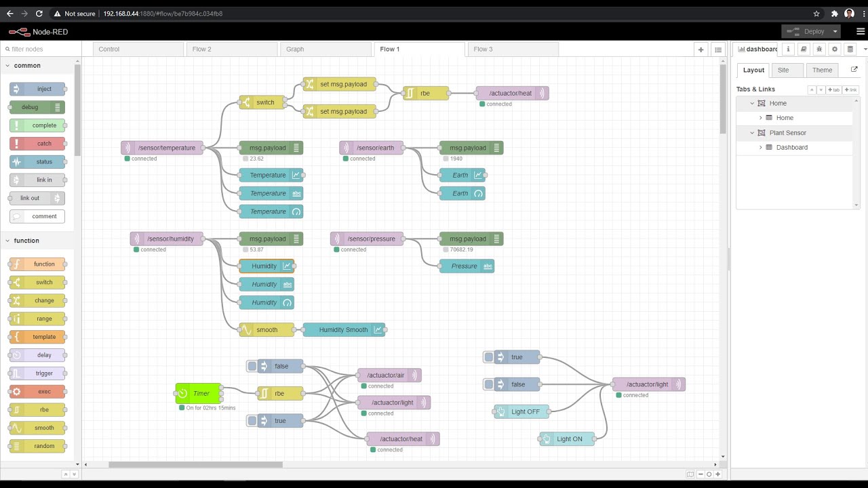Click the Deploy button
Image resolution: width=868 pixels, height=488 pixels.
(806, 31)
